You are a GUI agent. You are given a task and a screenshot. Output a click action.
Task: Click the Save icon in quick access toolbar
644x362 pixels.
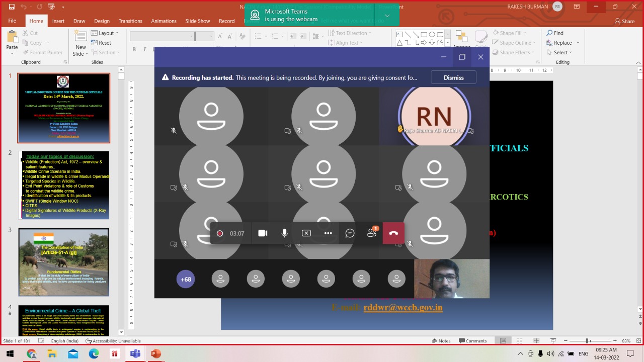pos(12,7)
